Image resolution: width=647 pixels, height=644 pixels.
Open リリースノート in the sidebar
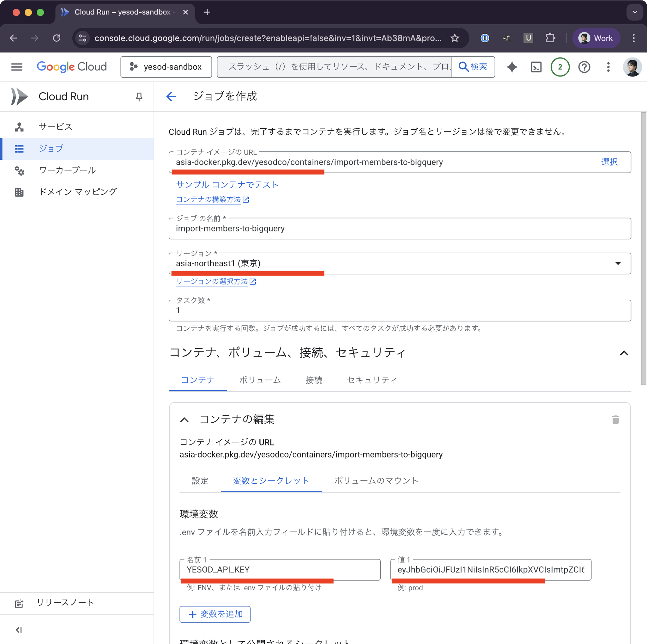[77, 603]
